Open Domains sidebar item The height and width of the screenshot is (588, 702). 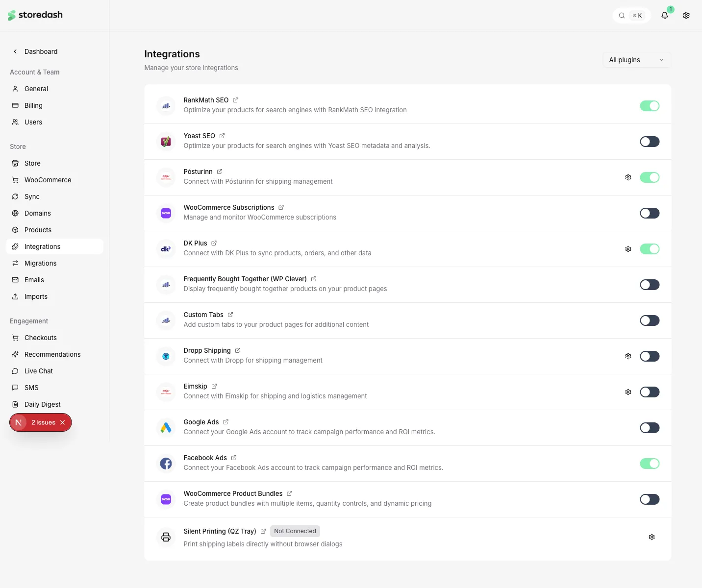click(x=55, y=213)
